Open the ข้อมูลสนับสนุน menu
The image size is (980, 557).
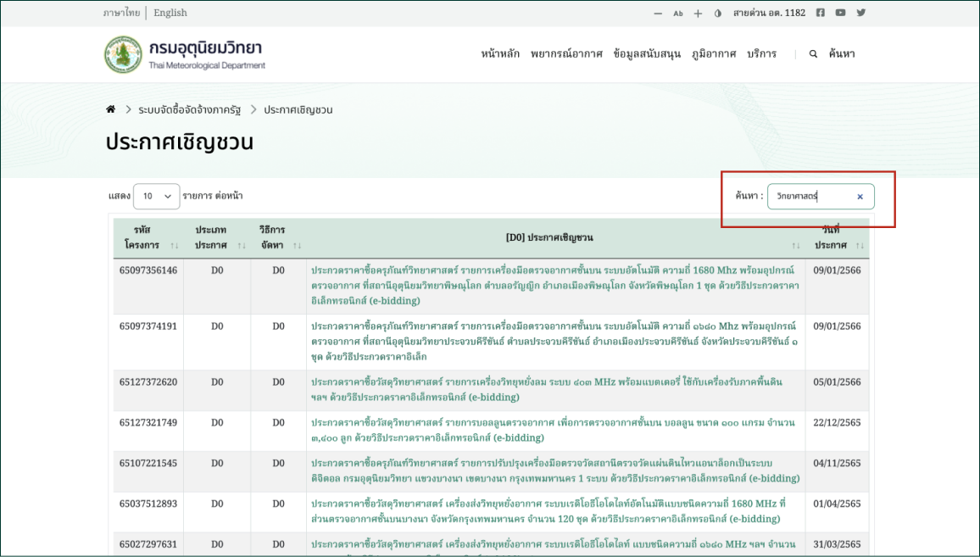pyautogui.click(x=647, y=53)
